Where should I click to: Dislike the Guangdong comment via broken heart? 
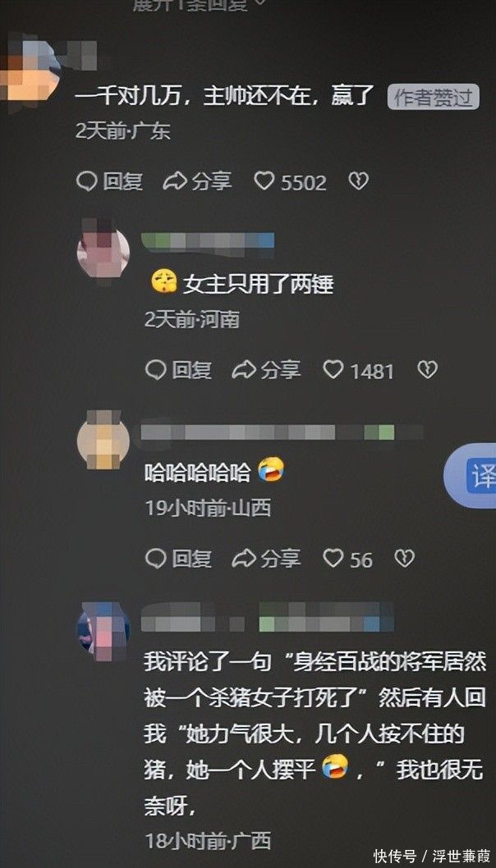358,181
